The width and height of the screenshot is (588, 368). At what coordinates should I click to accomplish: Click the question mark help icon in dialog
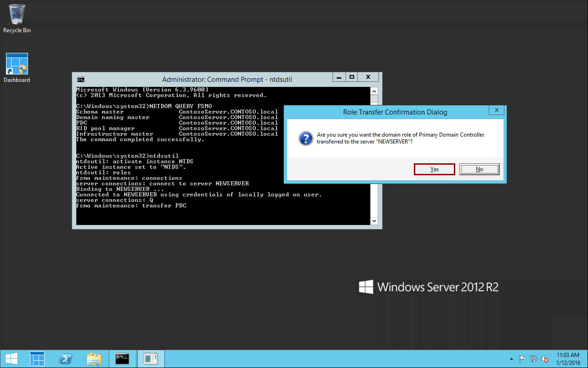[x=305, y=138]
